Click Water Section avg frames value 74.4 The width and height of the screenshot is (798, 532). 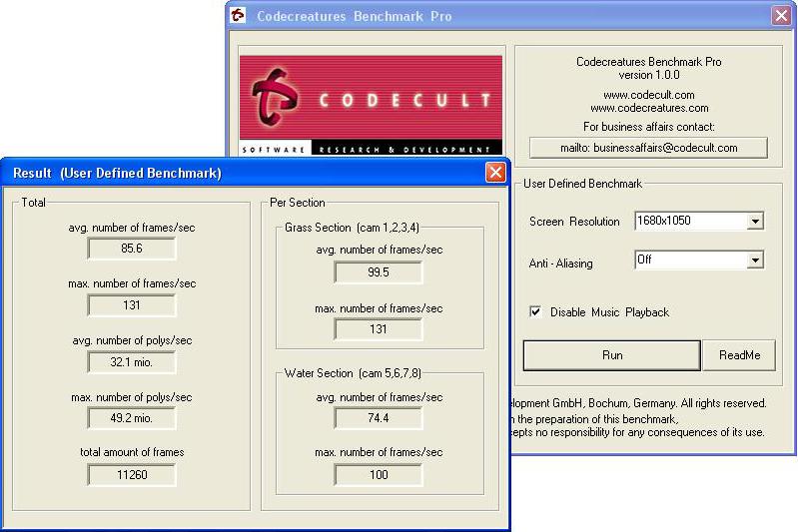(379, 418)
